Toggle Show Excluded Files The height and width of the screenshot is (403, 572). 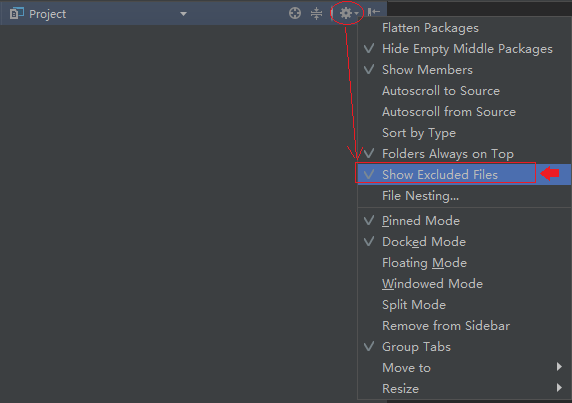click(464, 175)
